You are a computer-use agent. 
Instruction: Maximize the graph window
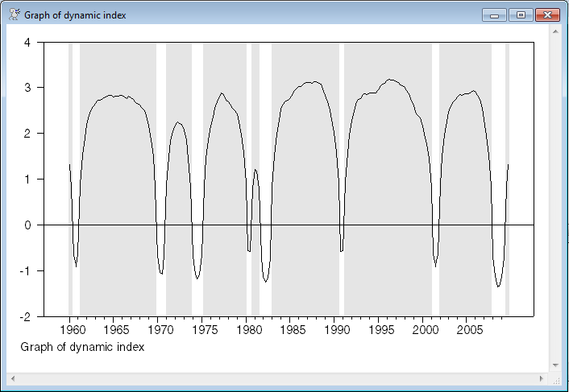point(520,14)
